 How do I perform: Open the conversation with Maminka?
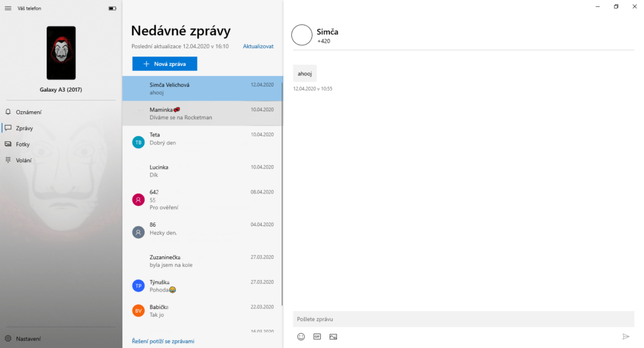201,113
